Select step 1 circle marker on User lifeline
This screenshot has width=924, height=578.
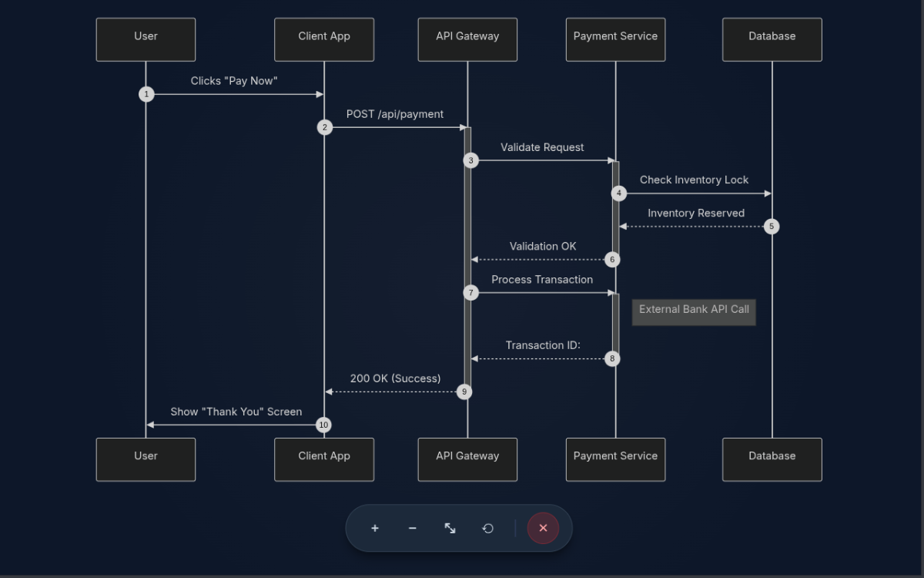[x=146, y=94]
